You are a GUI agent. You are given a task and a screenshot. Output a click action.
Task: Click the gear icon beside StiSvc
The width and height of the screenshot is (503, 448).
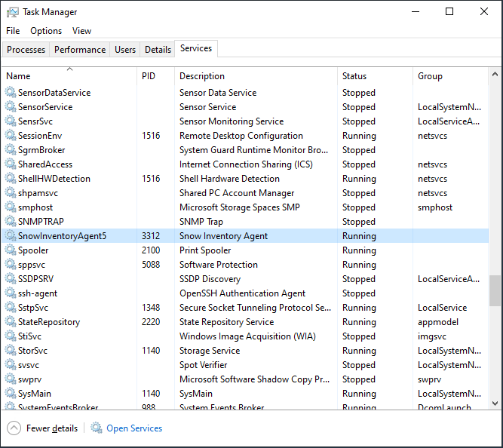(x=11, y=336)
